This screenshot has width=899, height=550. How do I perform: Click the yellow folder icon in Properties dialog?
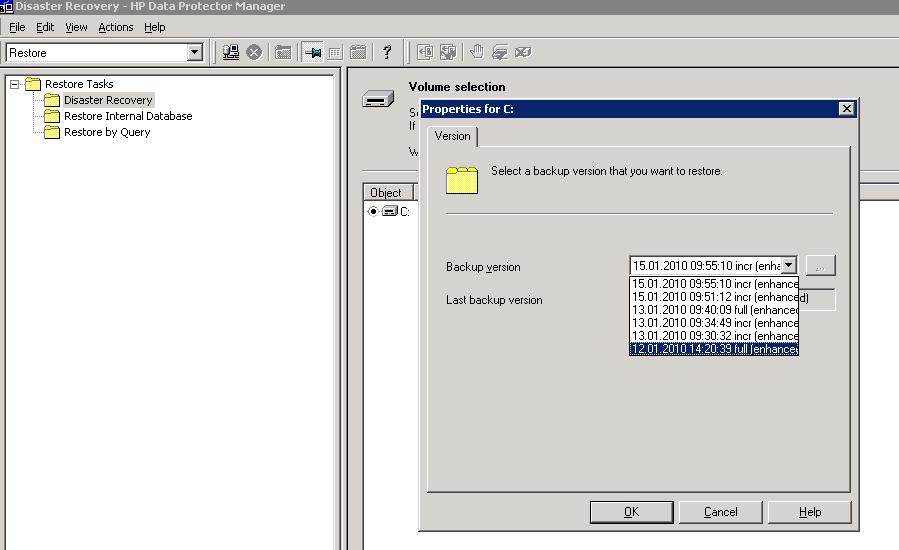(x=462, y=180)
